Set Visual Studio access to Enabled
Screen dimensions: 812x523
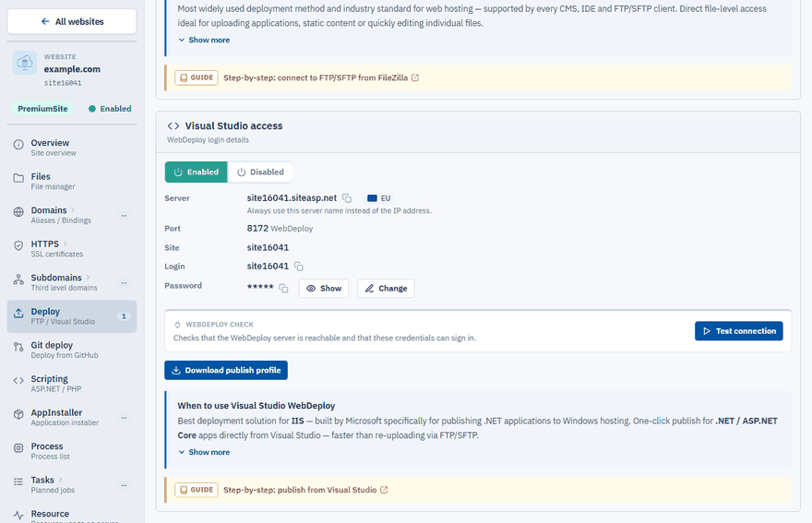click(x=196, y=172)
